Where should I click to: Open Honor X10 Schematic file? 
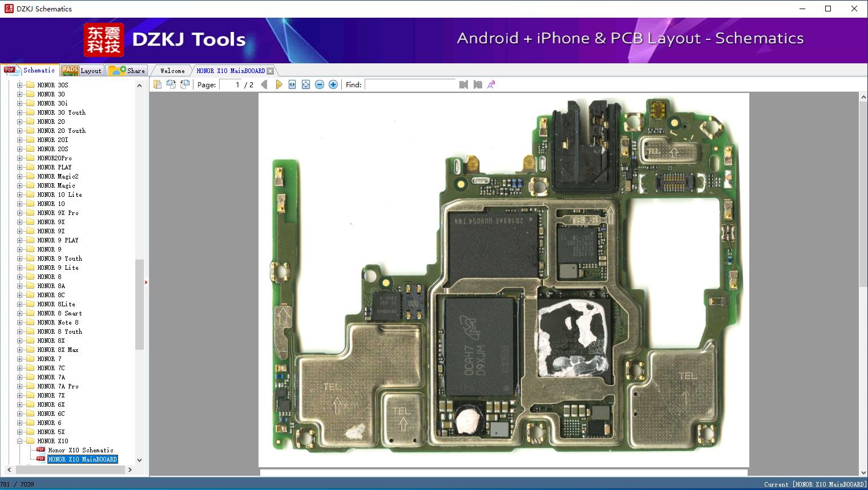tap(81, 450)
